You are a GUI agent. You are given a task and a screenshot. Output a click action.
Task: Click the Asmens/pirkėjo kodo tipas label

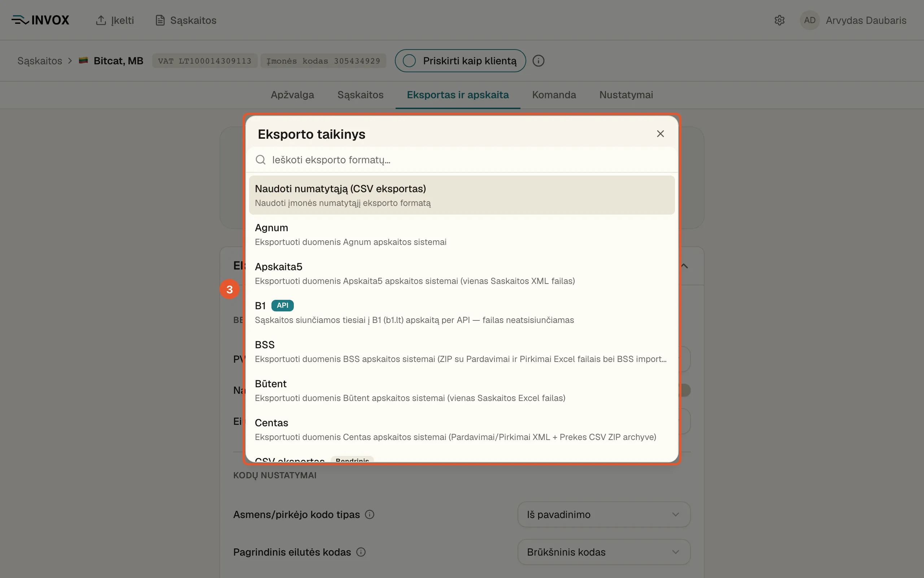tap(296, 514)
